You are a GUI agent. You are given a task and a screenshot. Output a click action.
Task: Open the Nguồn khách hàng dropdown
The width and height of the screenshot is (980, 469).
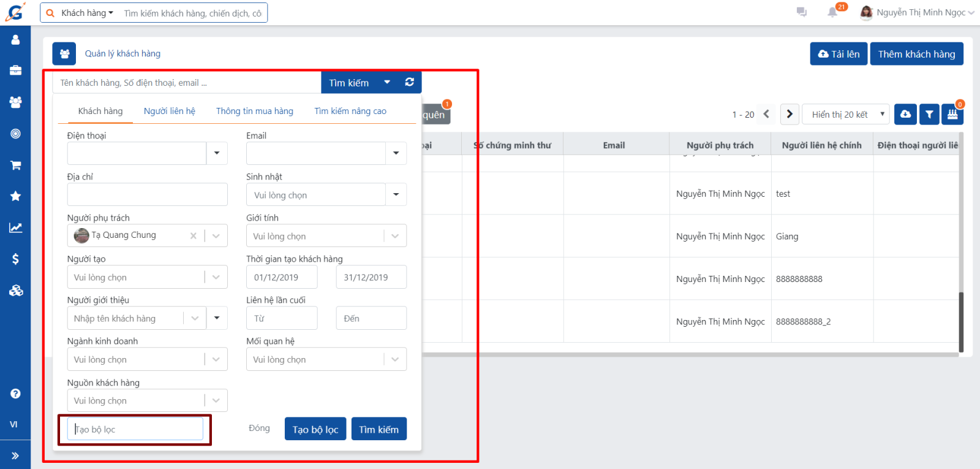(x=216, y=400)
